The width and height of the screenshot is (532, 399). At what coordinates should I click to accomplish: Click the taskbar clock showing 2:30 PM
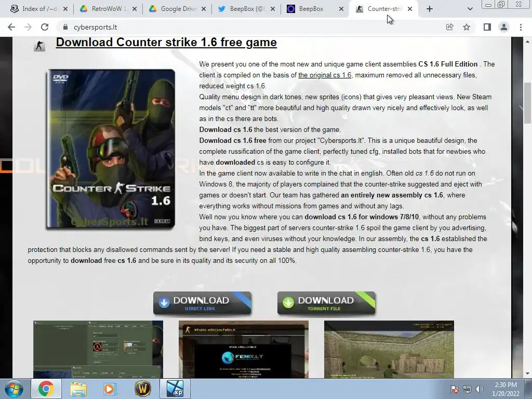coord(506,389)
